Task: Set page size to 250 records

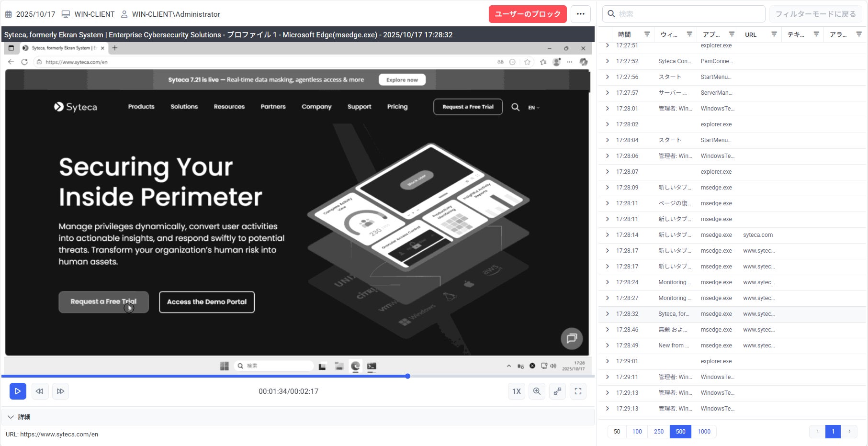Action: [x=659, y=431]
